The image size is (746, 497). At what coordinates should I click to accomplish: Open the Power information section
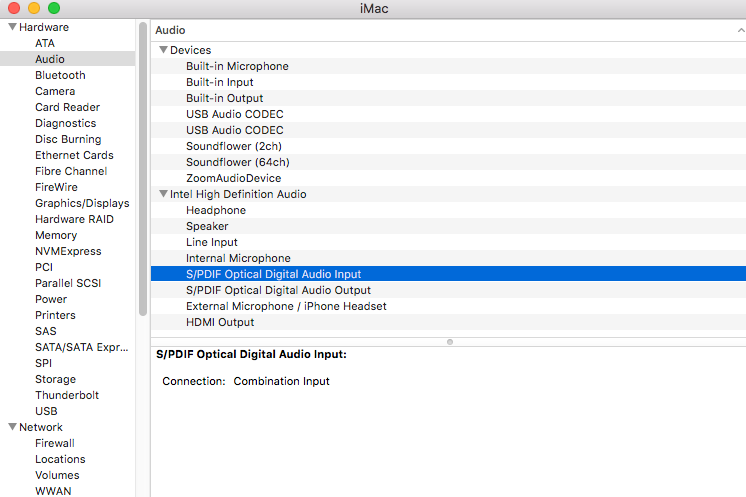(51, 299)
